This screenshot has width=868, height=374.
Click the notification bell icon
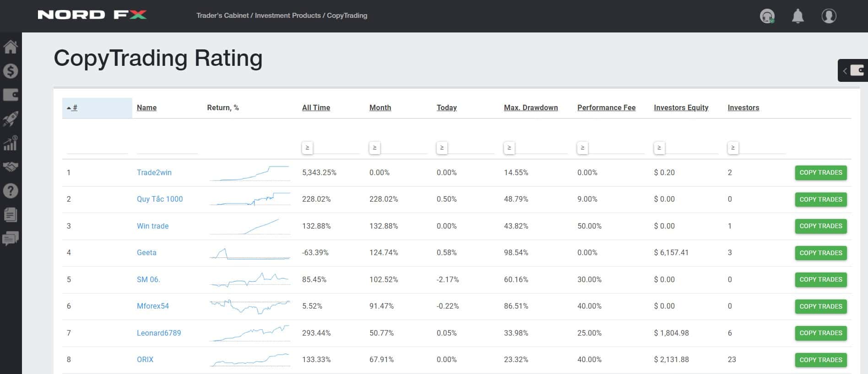click(x=798, y=16)
